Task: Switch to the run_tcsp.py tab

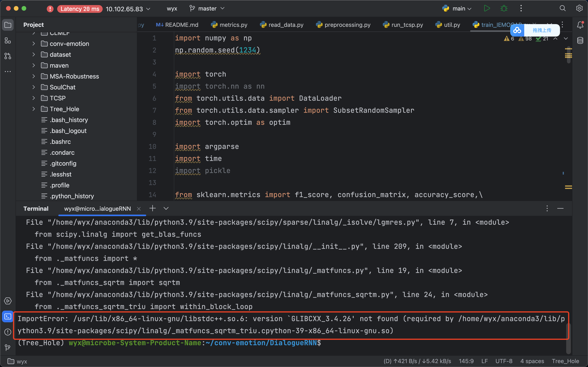Action: tap(403, 25)
